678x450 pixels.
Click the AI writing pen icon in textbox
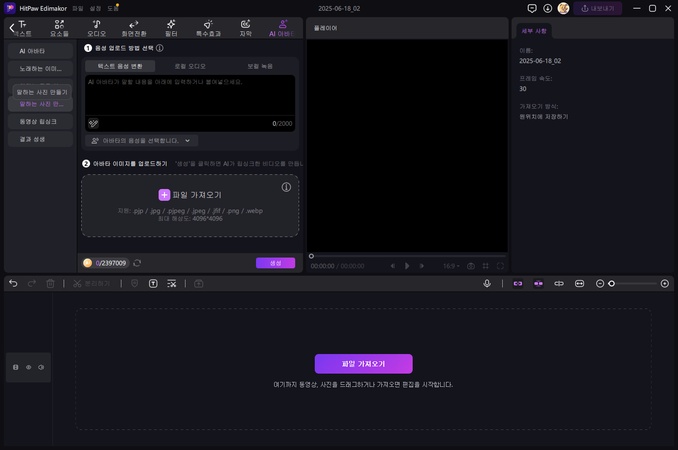pyautogui.click(x=93, y=123)
